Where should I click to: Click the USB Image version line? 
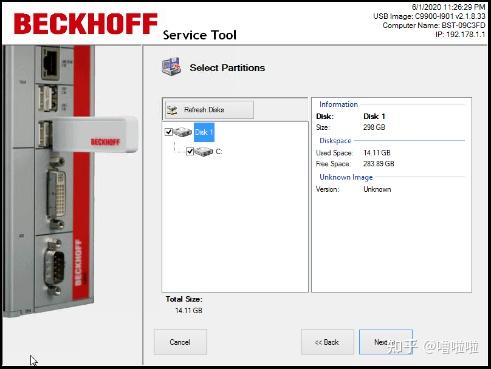click(429, 16)
